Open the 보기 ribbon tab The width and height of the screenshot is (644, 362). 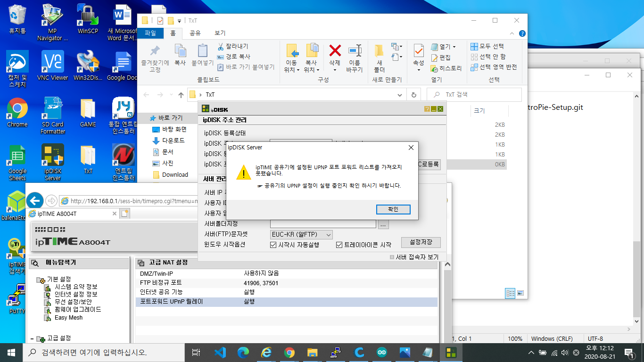pos(220,33)
